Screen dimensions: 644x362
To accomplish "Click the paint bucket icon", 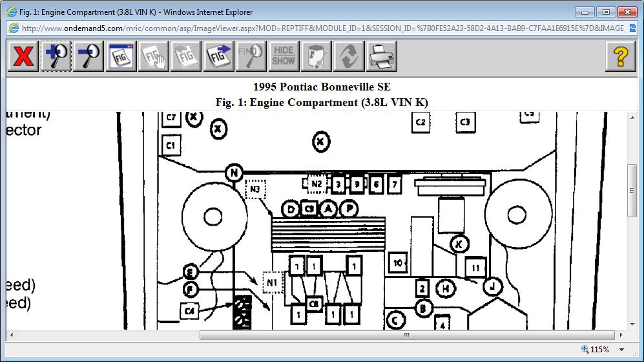I will [317, 56].
